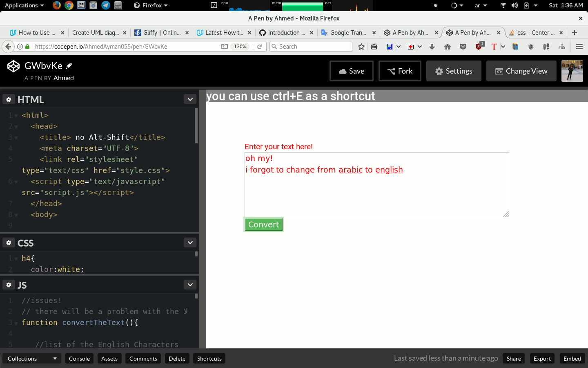Open JS editor settings gear
Image resolution: width=588 pixels, height=368 pixels.
pos(9,285)
